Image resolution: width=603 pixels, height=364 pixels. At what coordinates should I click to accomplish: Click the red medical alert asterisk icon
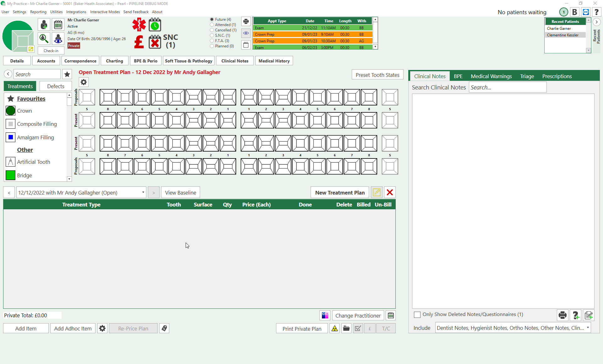[139, 25]
